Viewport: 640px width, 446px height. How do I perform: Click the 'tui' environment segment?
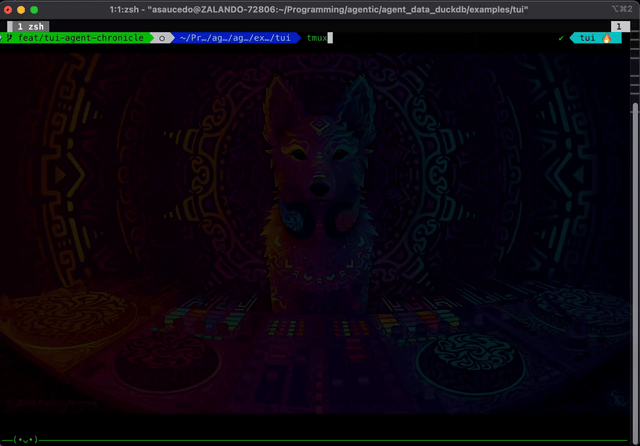(x=588, y=38)
